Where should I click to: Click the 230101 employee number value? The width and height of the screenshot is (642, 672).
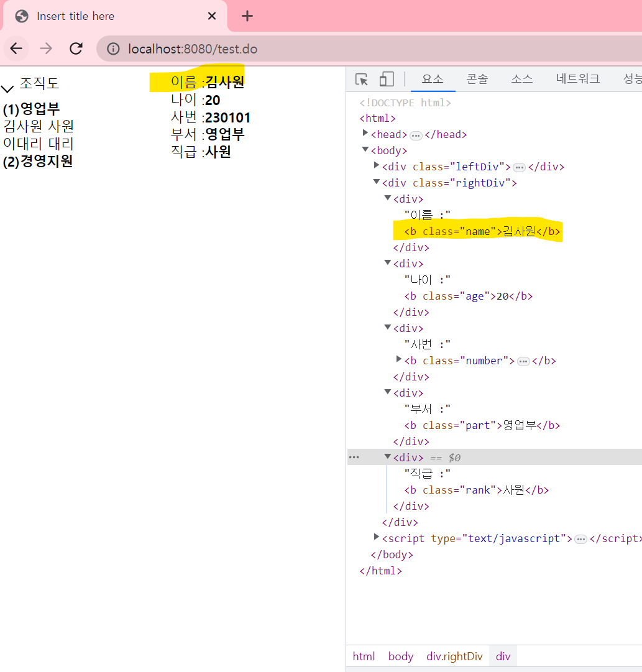tap(227, 117)
